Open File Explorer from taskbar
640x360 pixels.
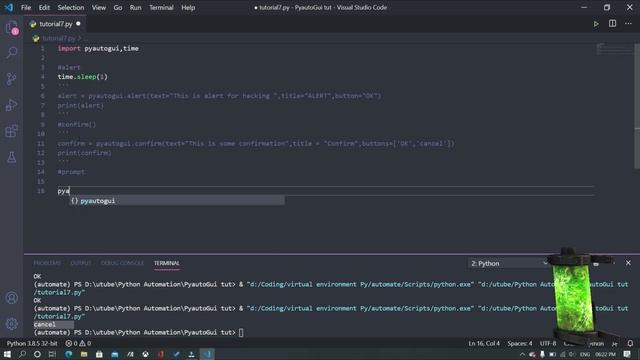pos(84,354)
